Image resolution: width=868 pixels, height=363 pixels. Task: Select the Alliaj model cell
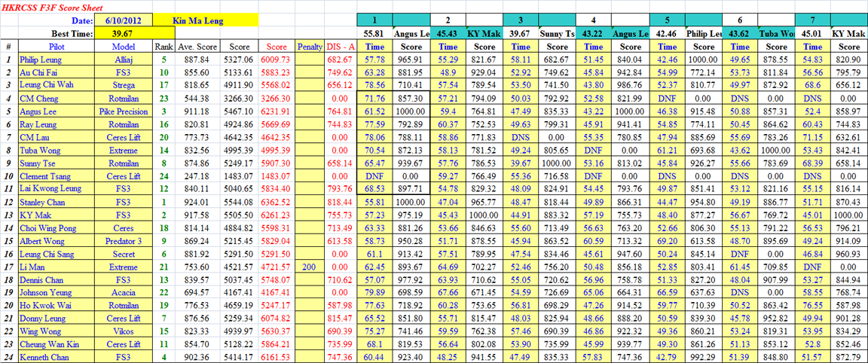pos(124,59)
